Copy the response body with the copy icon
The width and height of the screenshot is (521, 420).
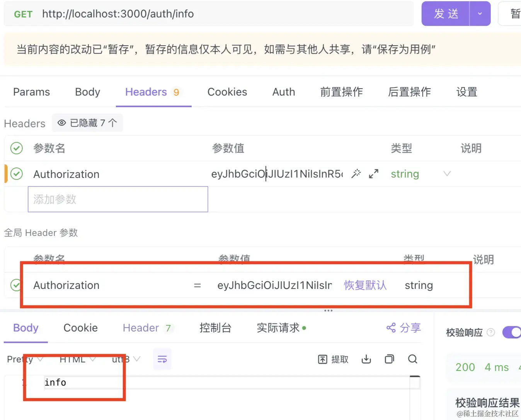coord(390,359)
